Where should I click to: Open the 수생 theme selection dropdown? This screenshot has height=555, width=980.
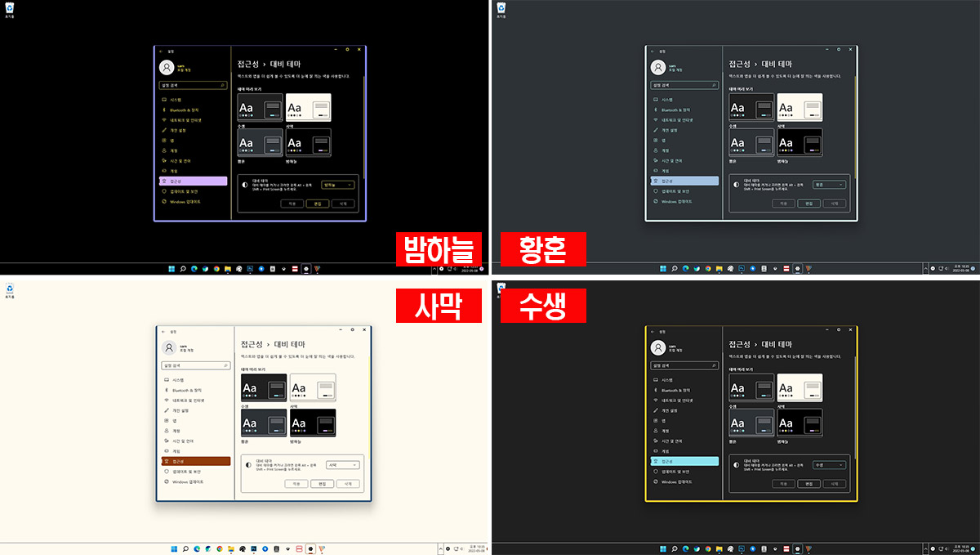829,465
